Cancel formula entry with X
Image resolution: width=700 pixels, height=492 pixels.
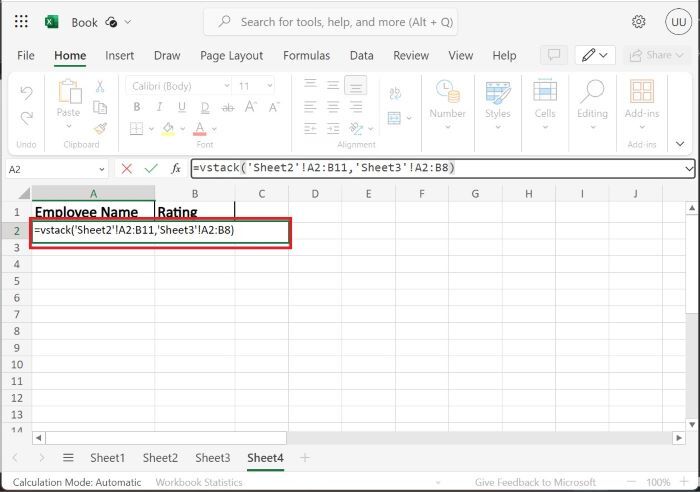click(127, 169)
